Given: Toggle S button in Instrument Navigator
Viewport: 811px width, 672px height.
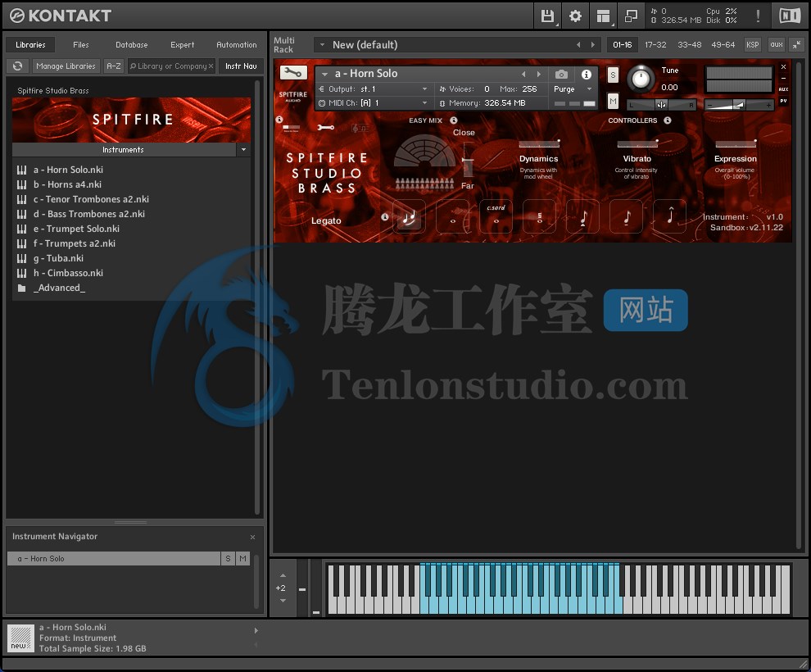Looking at the screenshot, I should click(228, 559).
